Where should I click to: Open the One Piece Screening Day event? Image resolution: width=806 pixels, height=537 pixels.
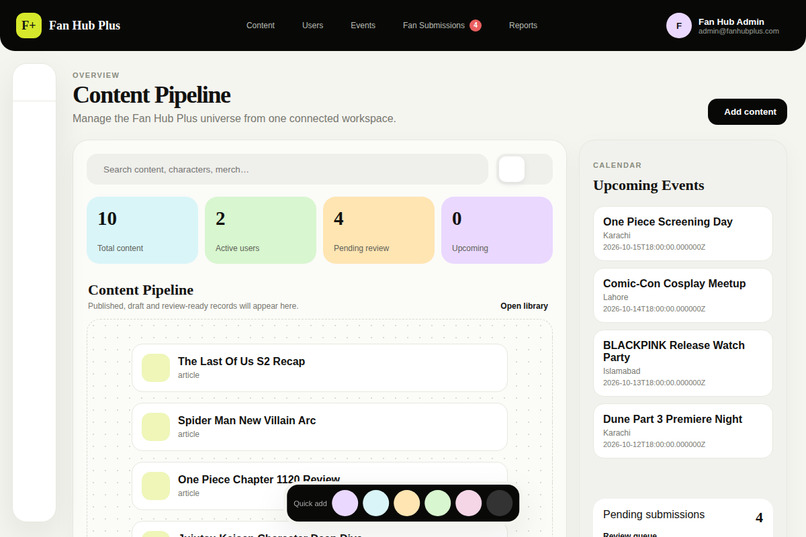683,234
